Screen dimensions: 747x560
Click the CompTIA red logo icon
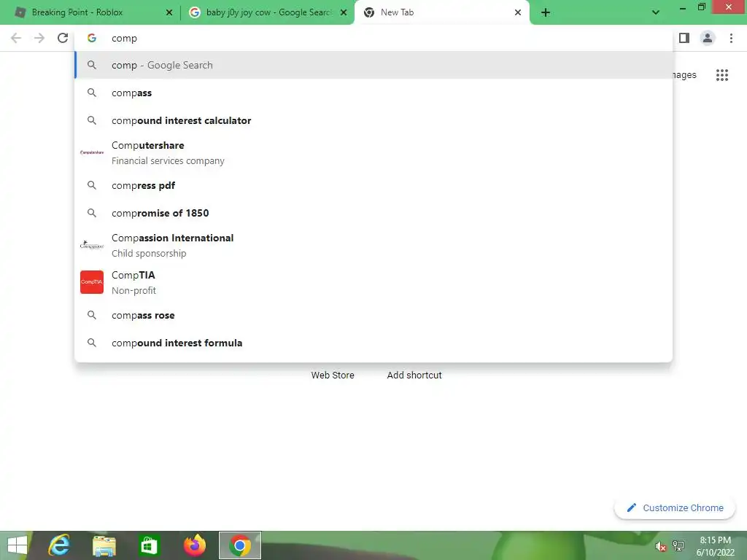[x=92, y=282]
